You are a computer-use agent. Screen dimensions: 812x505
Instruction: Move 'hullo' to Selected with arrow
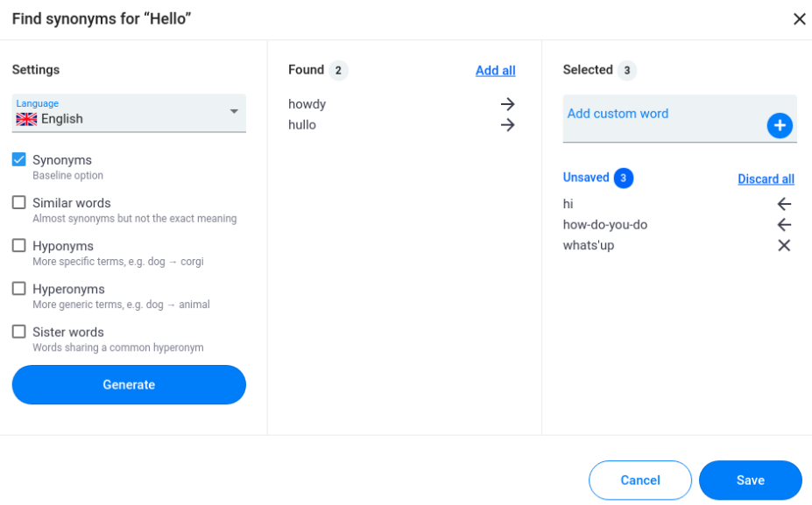pyautogui.click(x=507, y=125)
